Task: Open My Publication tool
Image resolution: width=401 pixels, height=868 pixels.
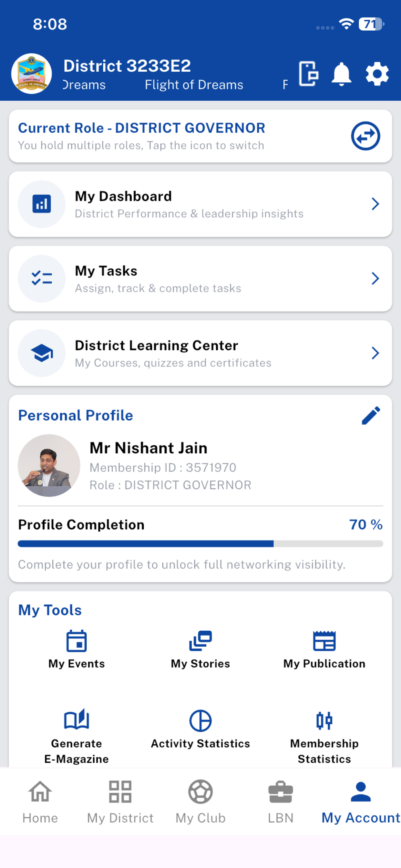Action: [324, 649]
